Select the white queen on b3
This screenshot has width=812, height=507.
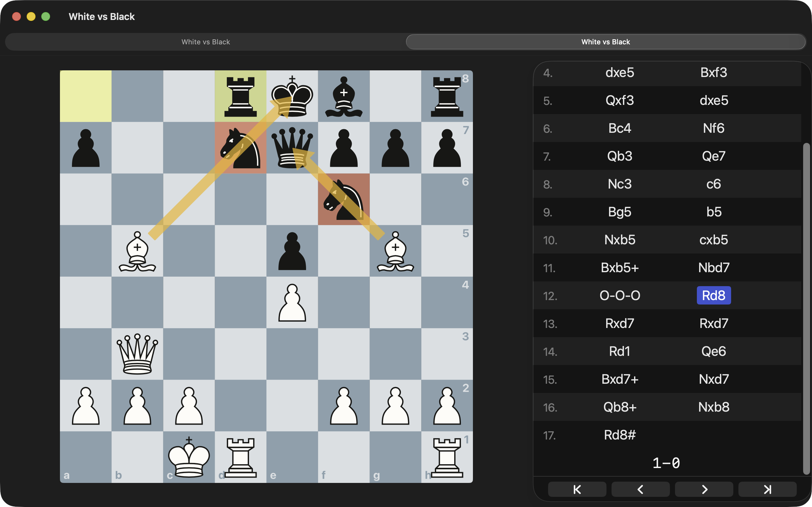click(x=137, y=354)
